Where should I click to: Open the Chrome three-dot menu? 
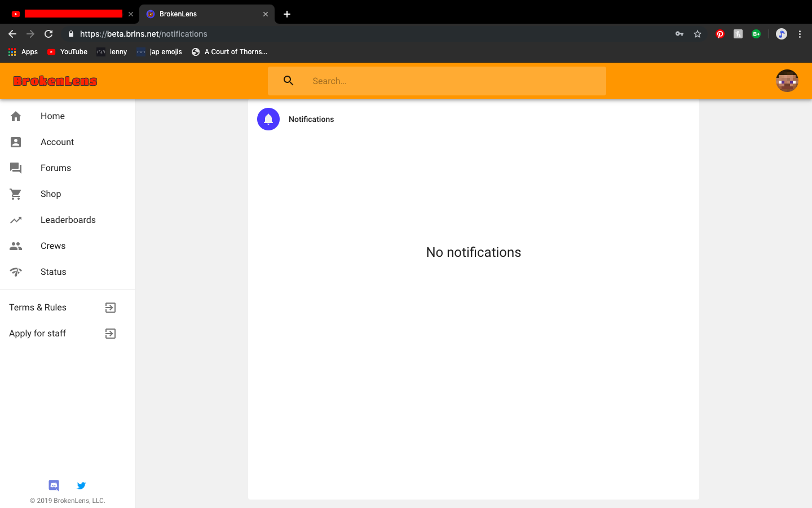coord(800,34)
